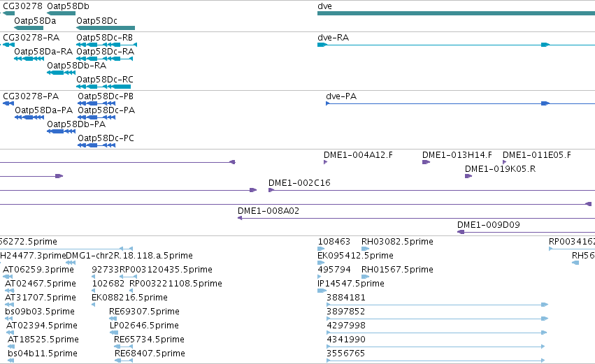Select EST label AT02467.5prime
Viewport: 595px width, 364px height.
pyautogui.click(x=41, y=284)
